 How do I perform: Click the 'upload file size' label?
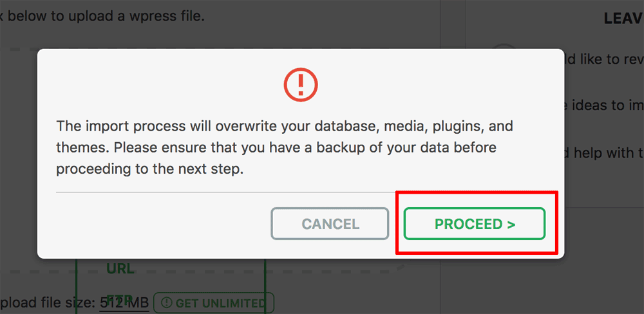coord(48,303)
